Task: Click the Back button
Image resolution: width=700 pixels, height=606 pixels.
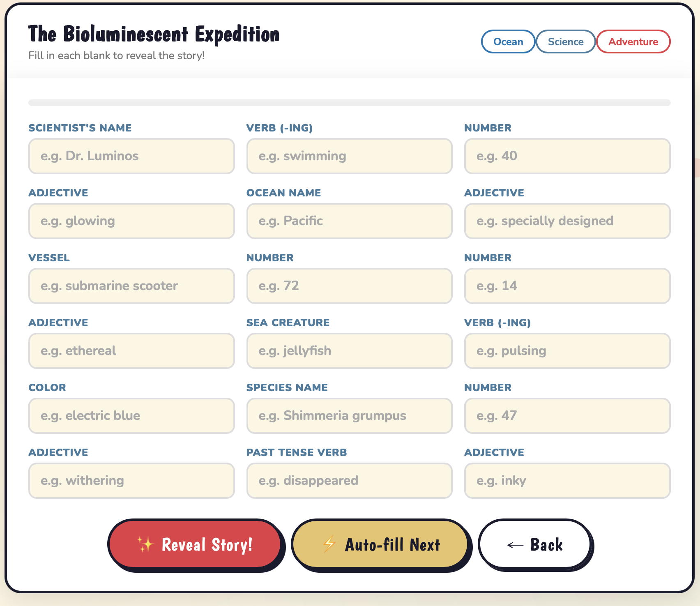Action: click(535, 544)
